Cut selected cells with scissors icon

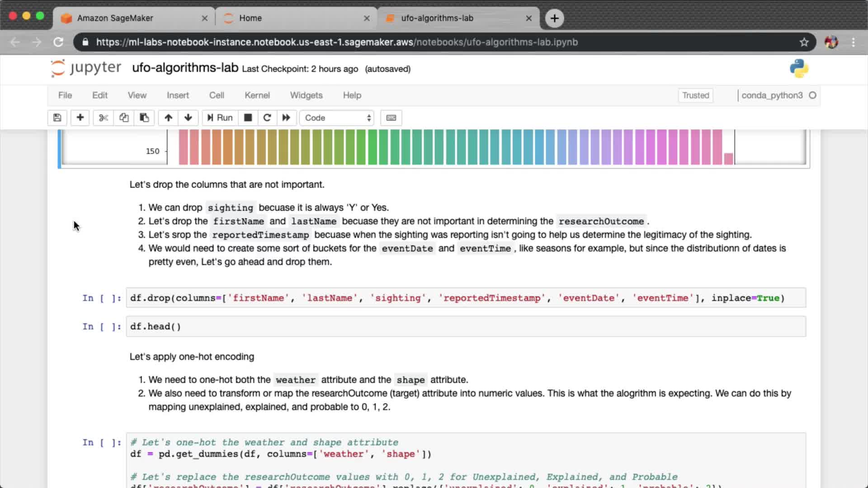104,118
